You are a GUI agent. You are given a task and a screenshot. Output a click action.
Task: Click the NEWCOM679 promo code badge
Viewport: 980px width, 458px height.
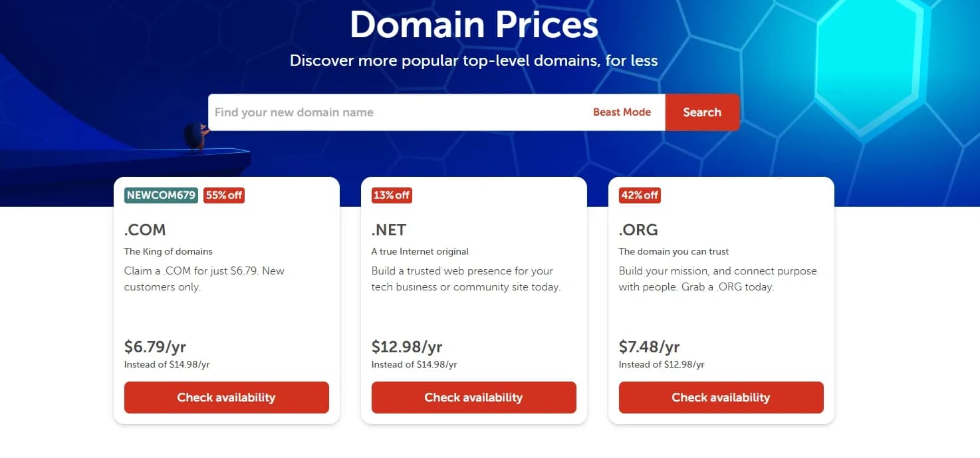160,195
